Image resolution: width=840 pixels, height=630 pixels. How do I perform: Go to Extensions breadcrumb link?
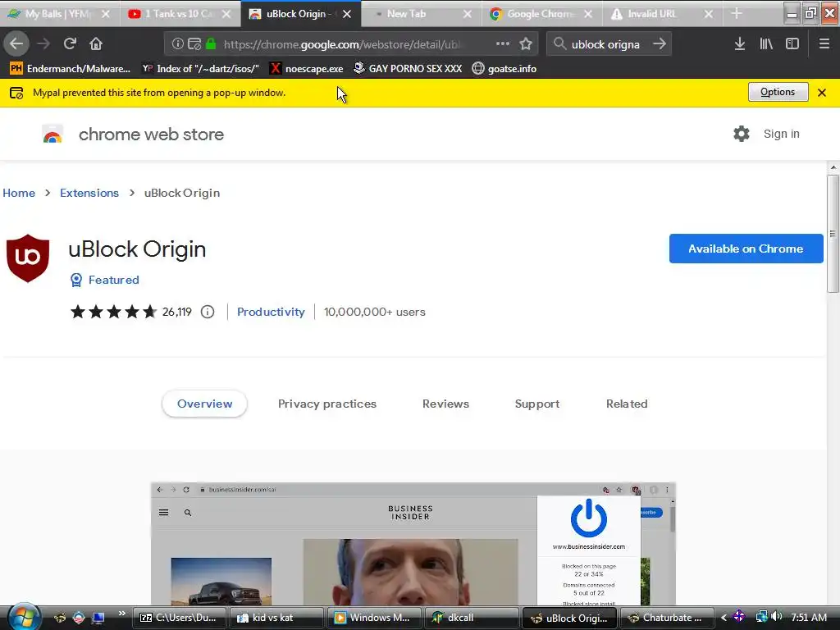[x=89, y=193]
